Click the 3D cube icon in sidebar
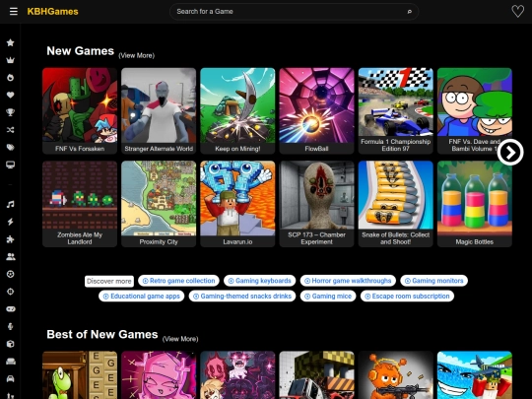The height and width of the screenshot is (399, 532). [x=11, y=344]
